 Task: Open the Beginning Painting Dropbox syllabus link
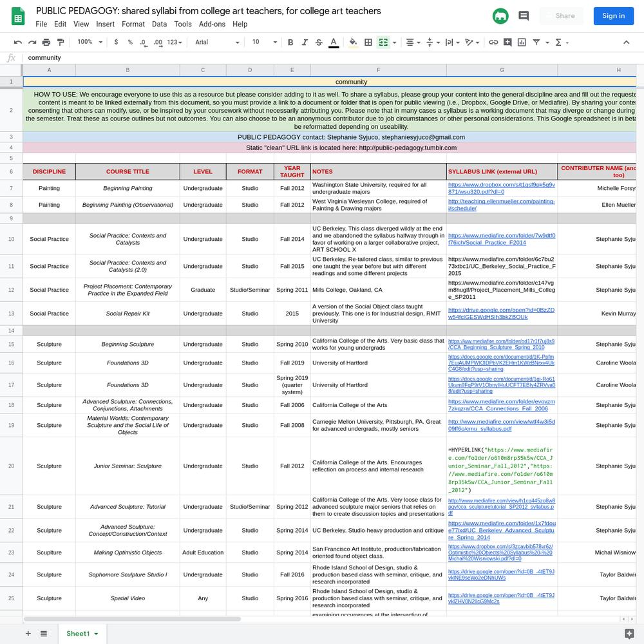tap(502, 188)
